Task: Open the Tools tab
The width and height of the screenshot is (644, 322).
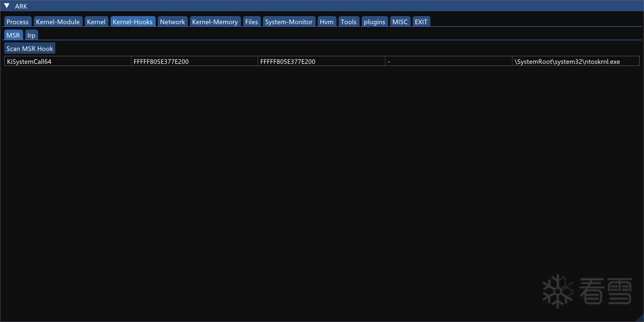Action: pyautogui.click(x=348, y=21)
